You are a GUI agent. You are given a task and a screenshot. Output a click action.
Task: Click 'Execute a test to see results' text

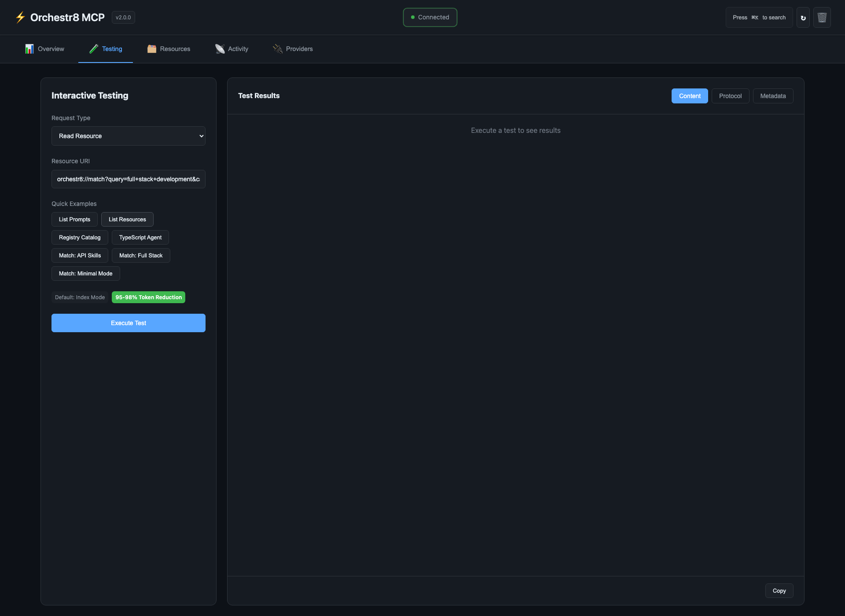coord(516,131)
